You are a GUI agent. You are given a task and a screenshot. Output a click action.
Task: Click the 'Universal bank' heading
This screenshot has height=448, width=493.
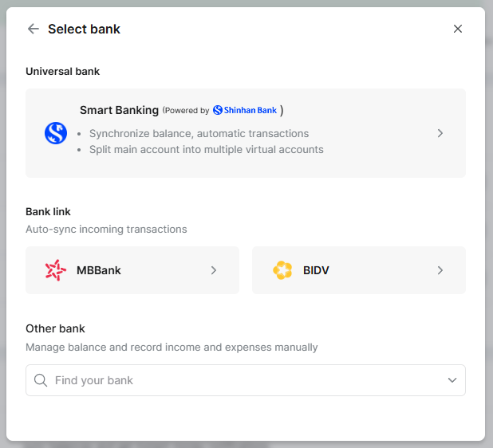[x=62, y=71]
